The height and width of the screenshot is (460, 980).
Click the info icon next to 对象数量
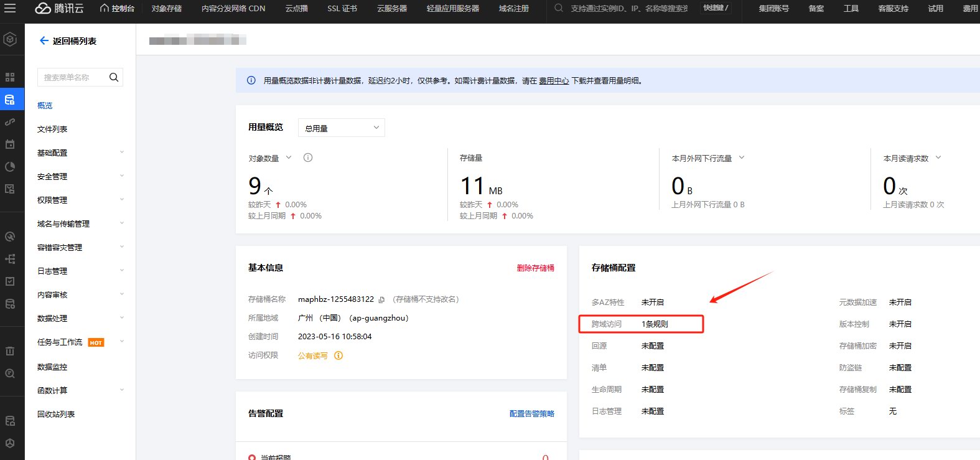coord(307,157)
